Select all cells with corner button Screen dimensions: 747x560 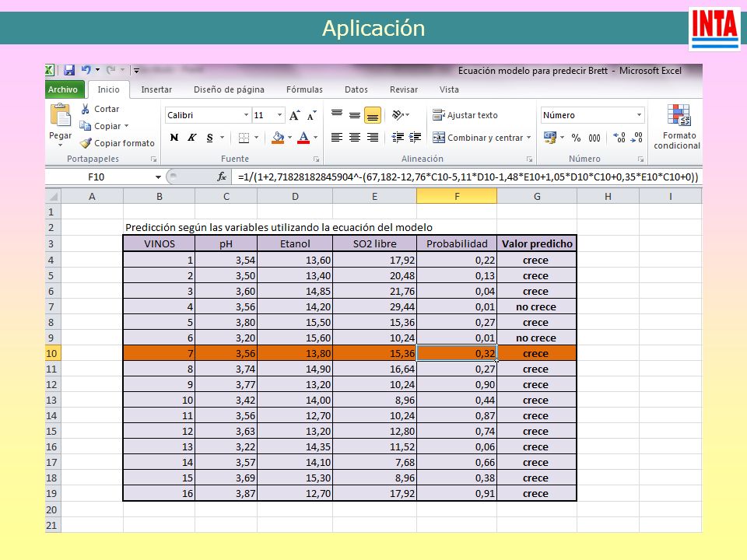[x=54, y=196]
